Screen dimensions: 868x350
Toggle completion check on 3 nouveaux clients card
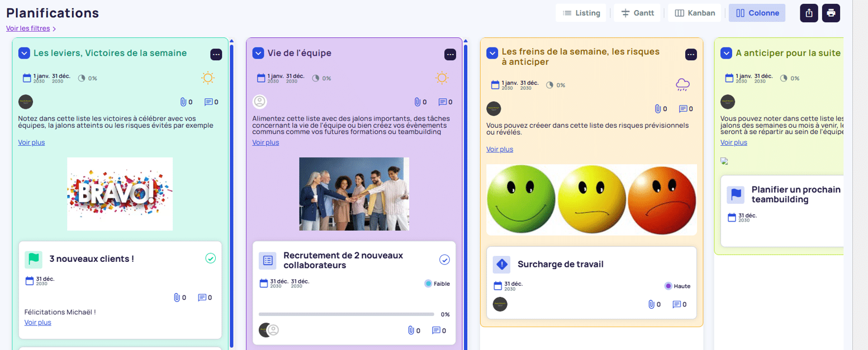[211, 258]
